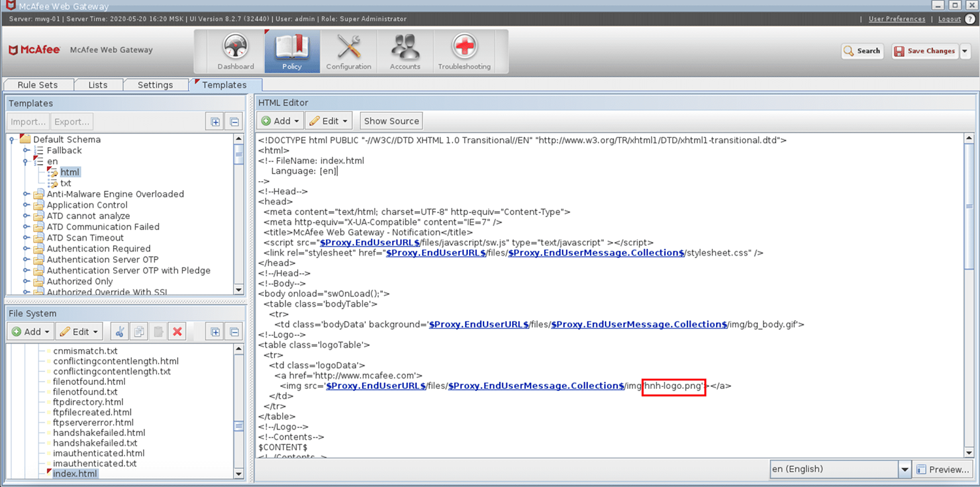This screenshot has width=980, height=487.
Task: Cut the selected file in File System
Action: click(120, 331)
